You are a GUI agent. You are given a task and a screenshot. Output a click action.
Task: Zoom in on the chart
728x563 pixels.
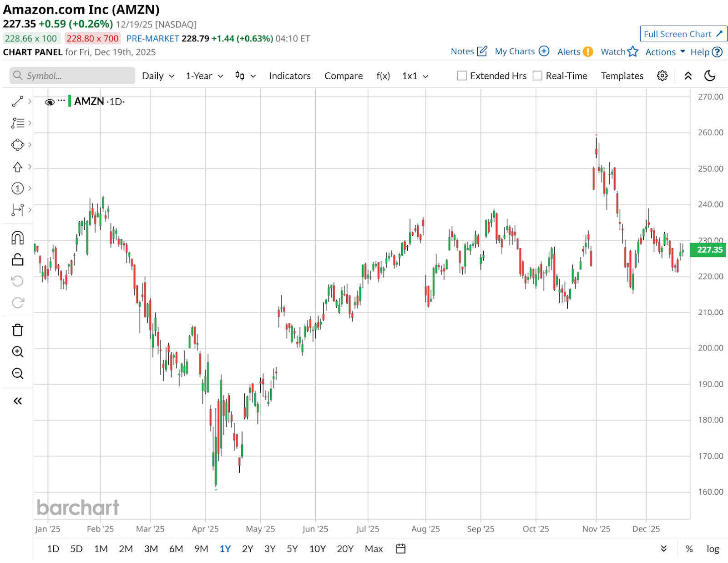[17, 352]
